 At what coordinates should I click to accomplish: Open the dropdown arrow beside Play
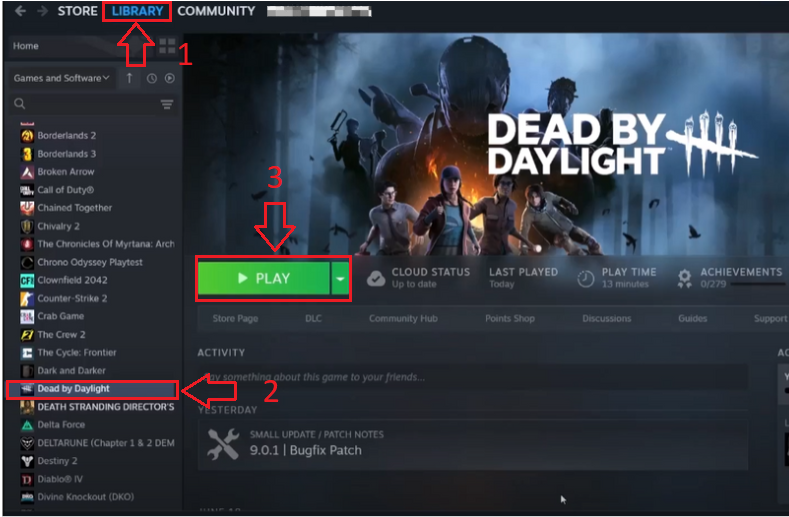click(x=342, y=279)
